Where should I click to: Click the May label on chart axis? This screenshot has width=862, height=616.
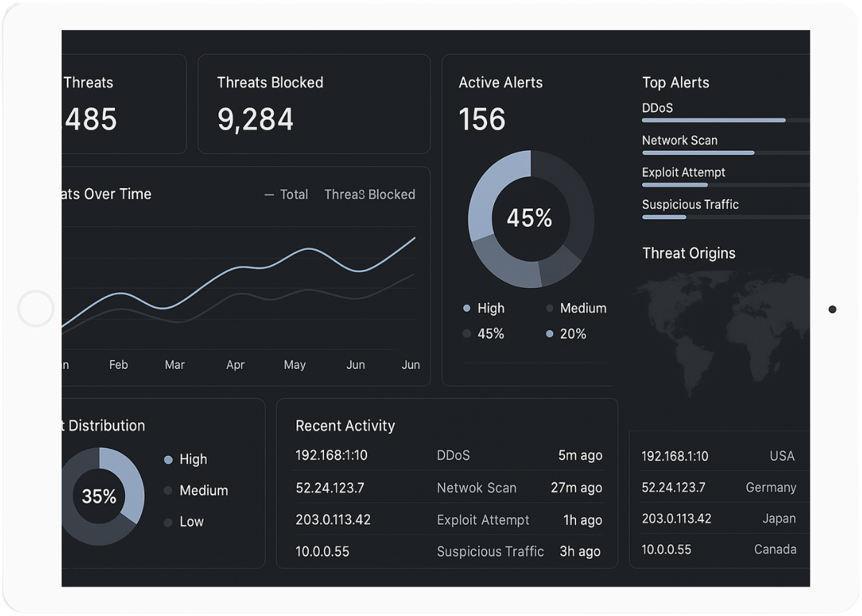pos(295,365)
